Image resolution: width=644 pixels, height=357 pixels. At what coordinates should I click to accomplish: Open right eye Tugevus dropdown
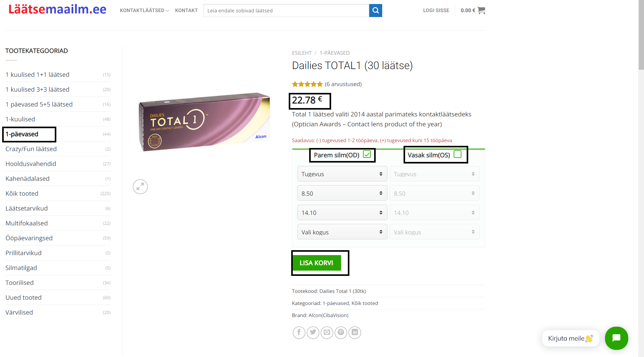point(342,174)
